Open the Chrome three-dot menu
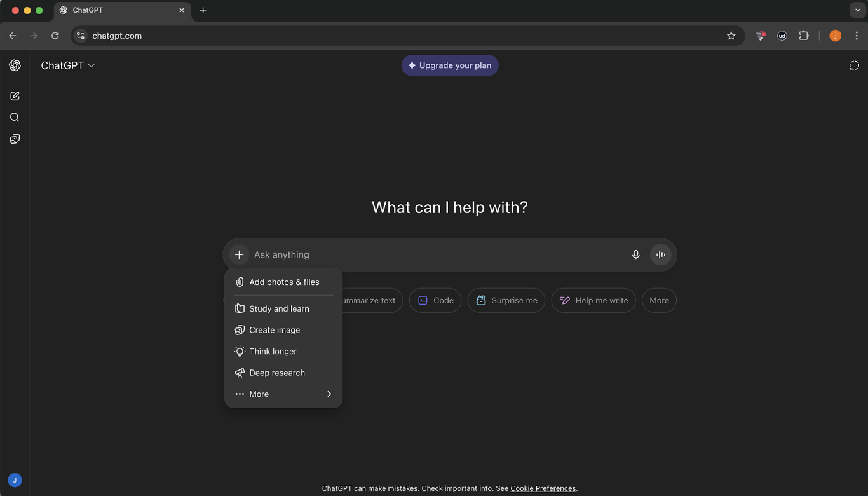 coord(857,36)
